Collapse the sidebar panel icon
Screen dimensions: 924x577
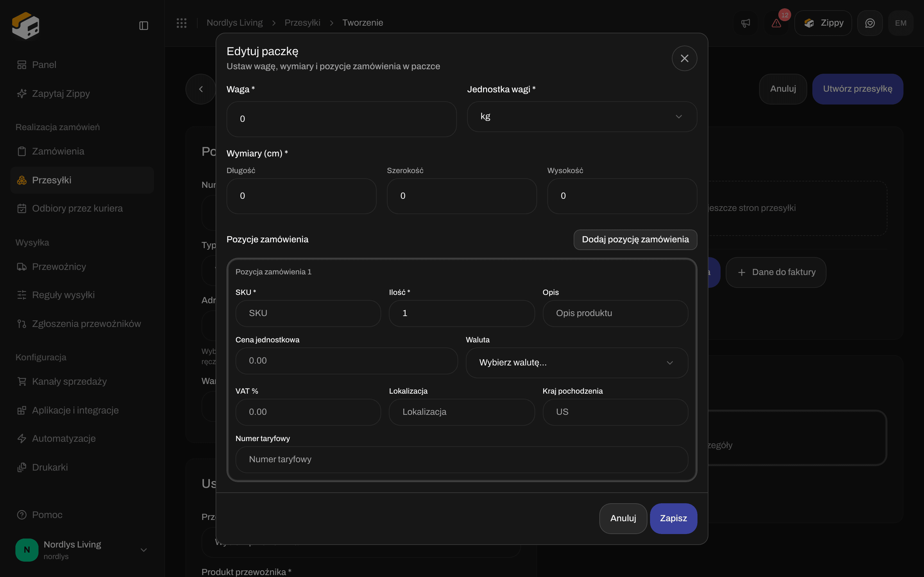coord(143,26)
